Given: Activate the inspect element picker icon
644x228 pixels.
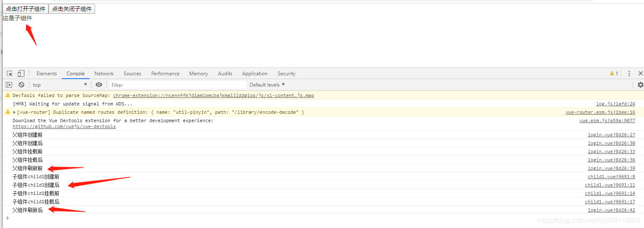Looking at the screenshot, I should [x=10, y=74].
